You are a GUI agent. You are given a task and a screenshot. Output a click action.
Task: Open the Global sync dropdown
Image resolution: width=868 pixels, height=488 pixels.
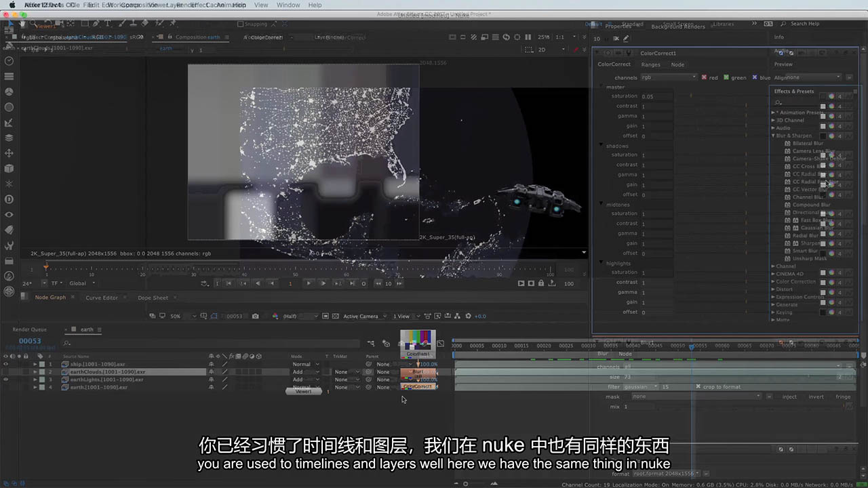(x=82, y=283)
